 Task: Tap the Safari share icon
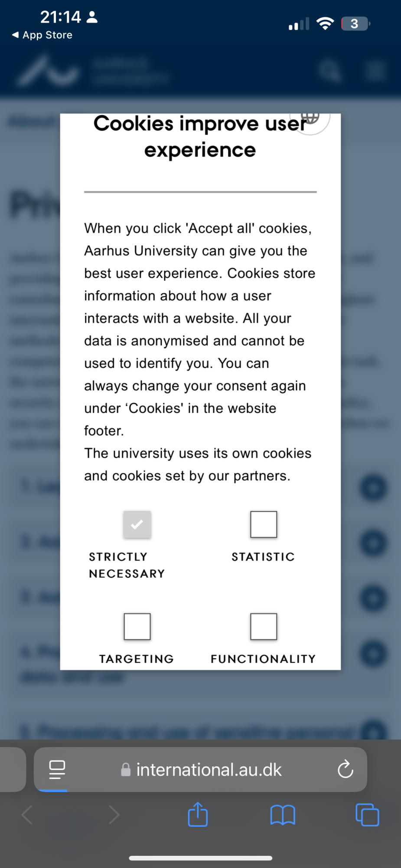click(198, 815)
